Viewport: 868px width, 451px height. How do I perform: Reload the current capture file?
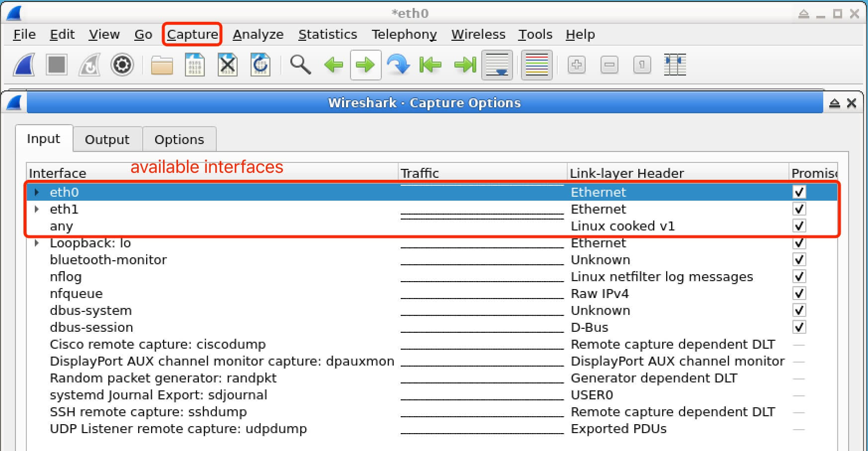[260, 65]
